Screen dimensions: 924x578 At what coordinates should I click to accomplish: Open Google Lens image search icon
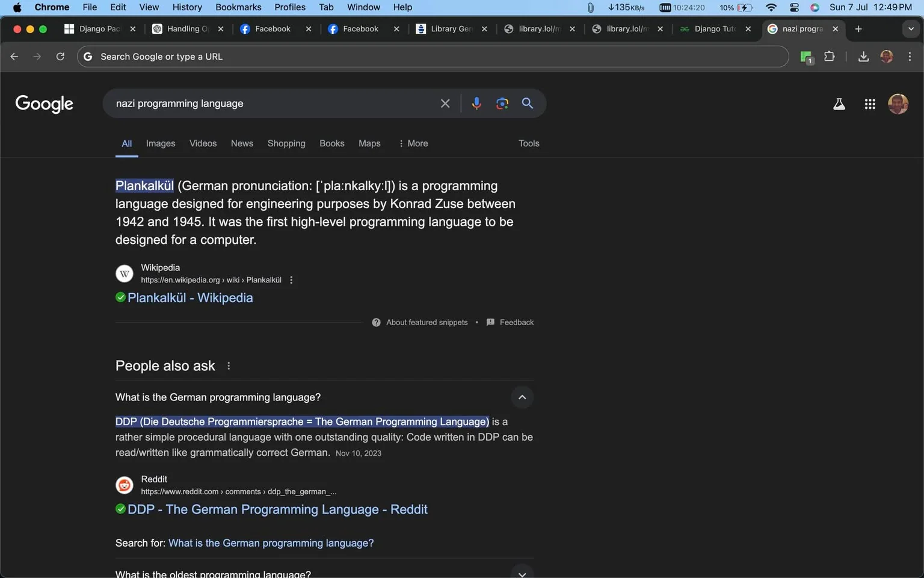tap(502, 104)
